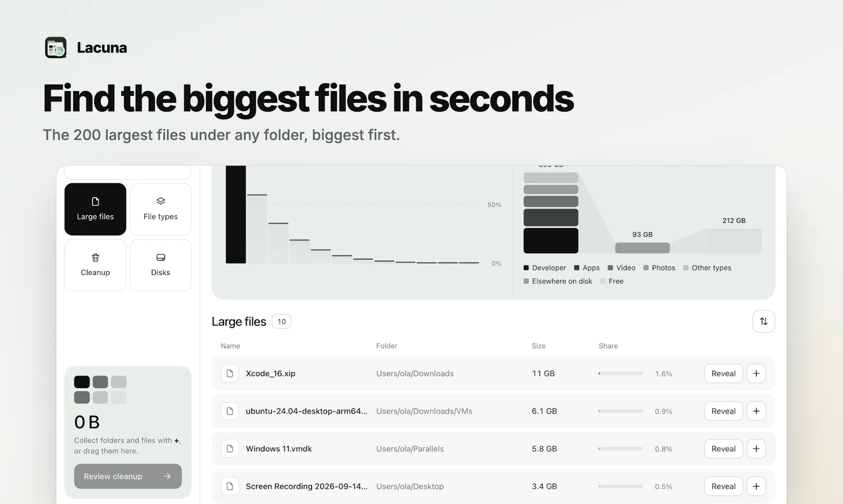Click the Users/ola/Downloads/VMs folder path

click(424, 411)
